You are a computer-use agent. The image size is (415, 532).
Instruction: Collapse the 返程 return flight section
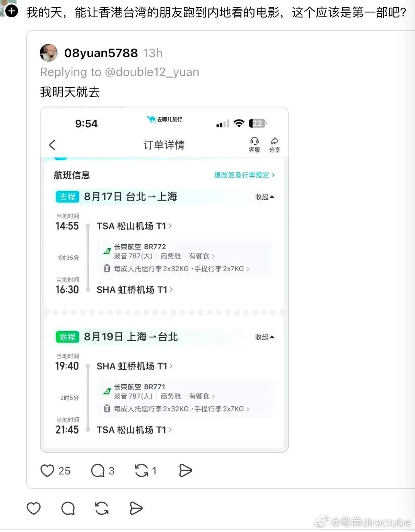pyautogui.click(x=265, y=337)
